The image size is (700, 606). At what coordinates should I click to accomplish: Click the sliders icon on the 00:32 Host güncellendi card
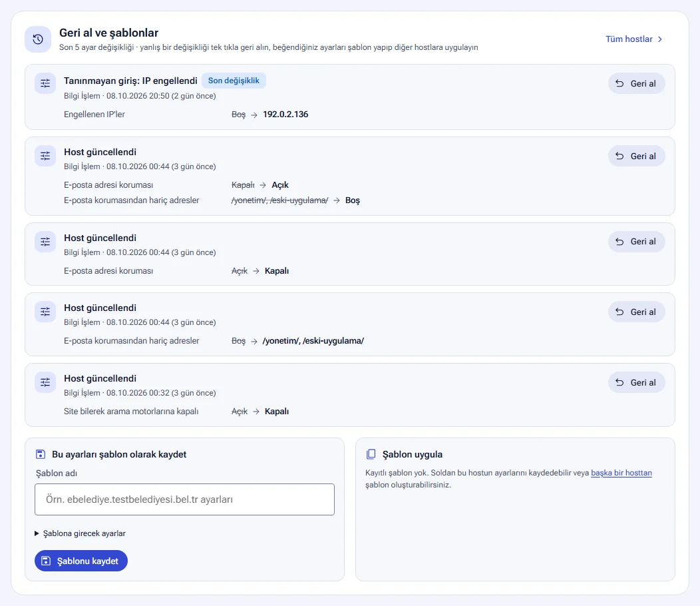[x=45, y=382]
